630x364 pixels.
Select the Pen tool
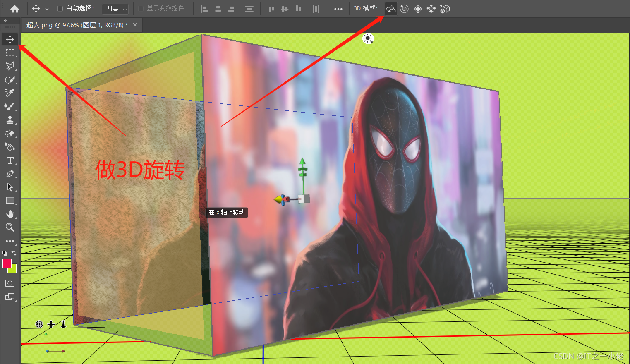tap(10, 174)
